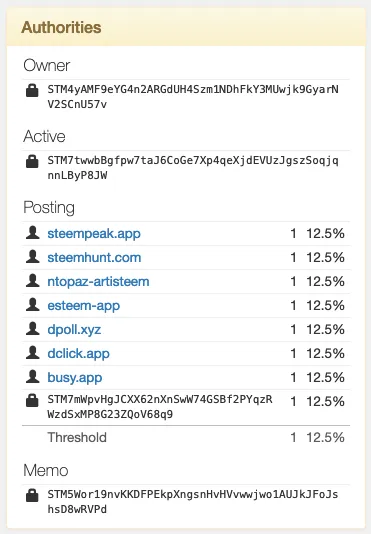This screenshot has width=371, height=534.
Task: Open the steempeak.app account link
Action: click(94, 234)
